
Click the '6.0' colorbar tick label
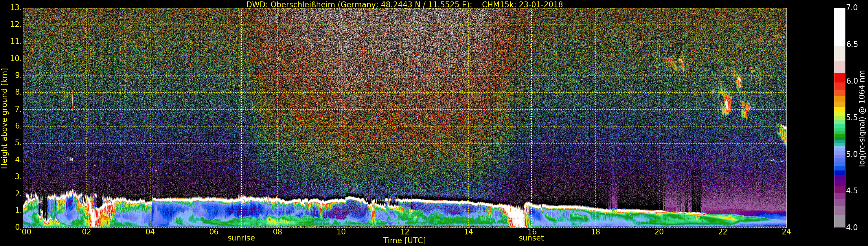(852, 81)
